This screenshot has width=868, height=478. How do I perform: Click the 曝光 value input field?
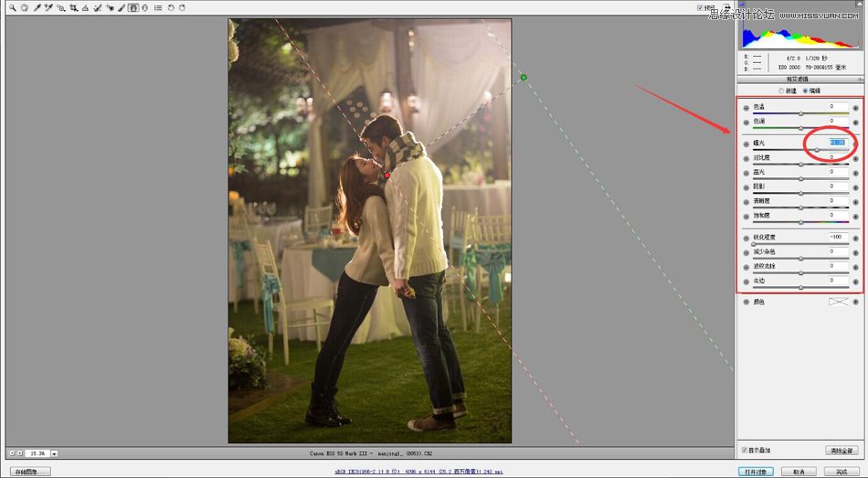pyautogui.click(x=838, y=143)
